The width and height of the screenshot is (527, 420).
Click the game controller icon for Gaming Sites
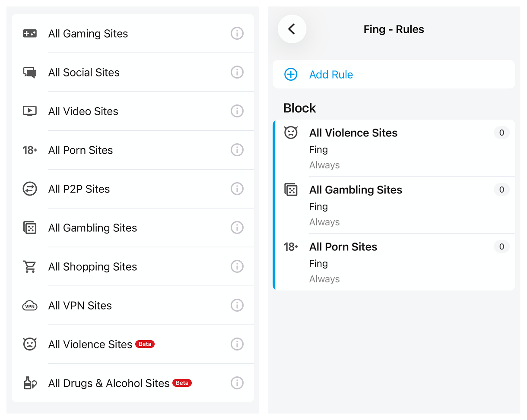(x=30, y=33)
